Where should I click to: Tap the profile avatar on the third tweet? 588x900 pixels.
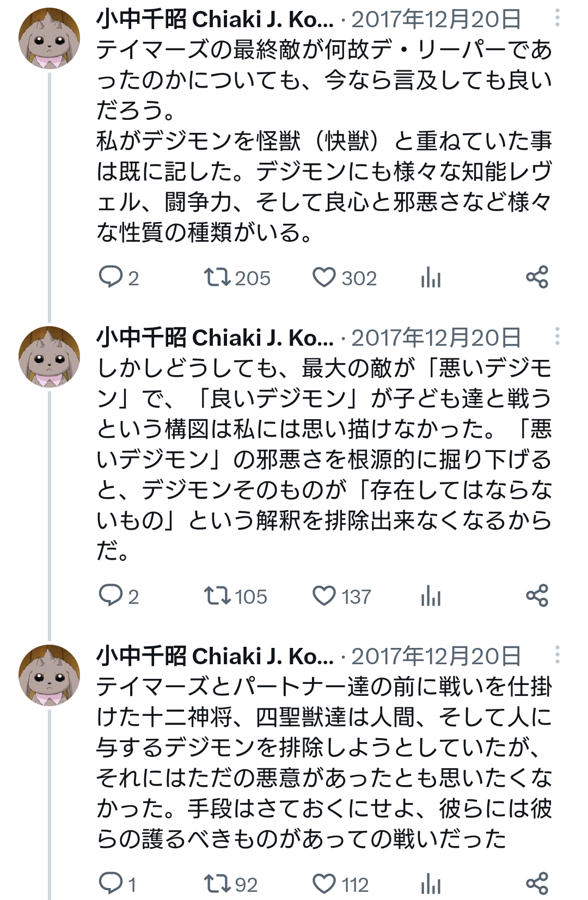click(50, 675)
